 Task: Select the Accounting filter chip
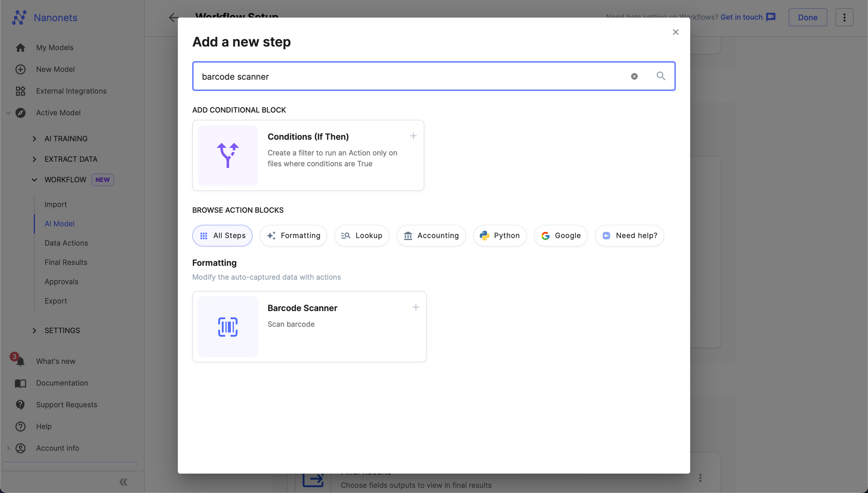(431, 235)
